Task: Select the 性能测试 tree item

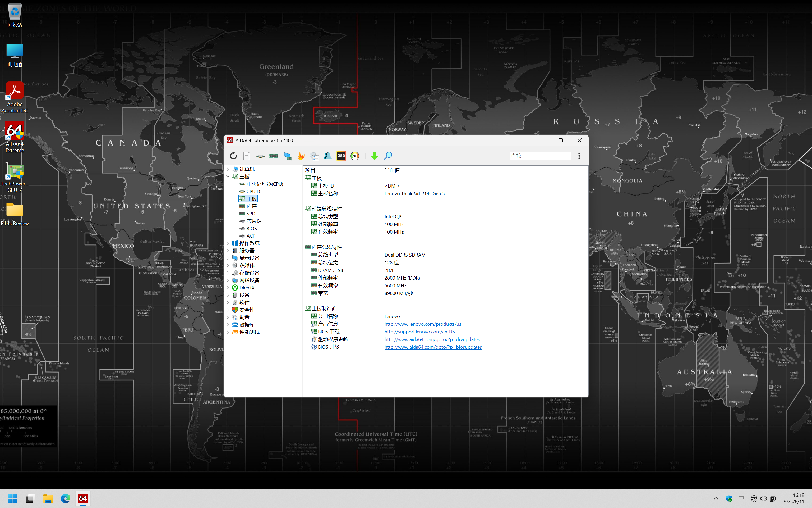Action: (x=246, y=332)
